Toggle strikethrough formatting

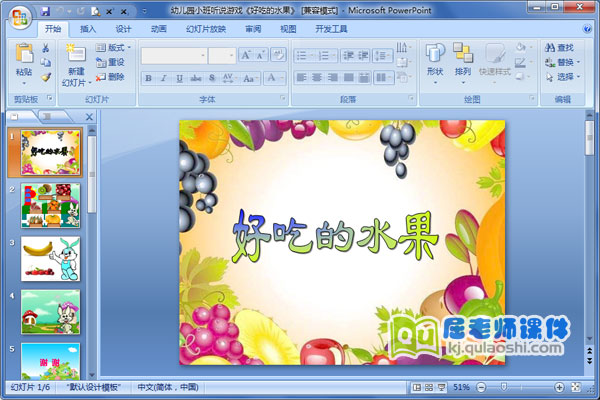click(x=196, y=78)
